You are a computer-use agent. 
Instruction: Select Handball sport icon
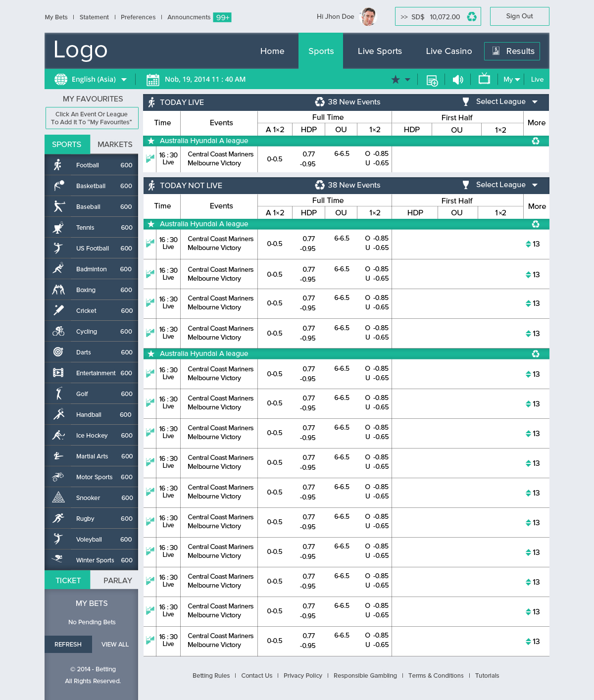[x=59, y=414]
